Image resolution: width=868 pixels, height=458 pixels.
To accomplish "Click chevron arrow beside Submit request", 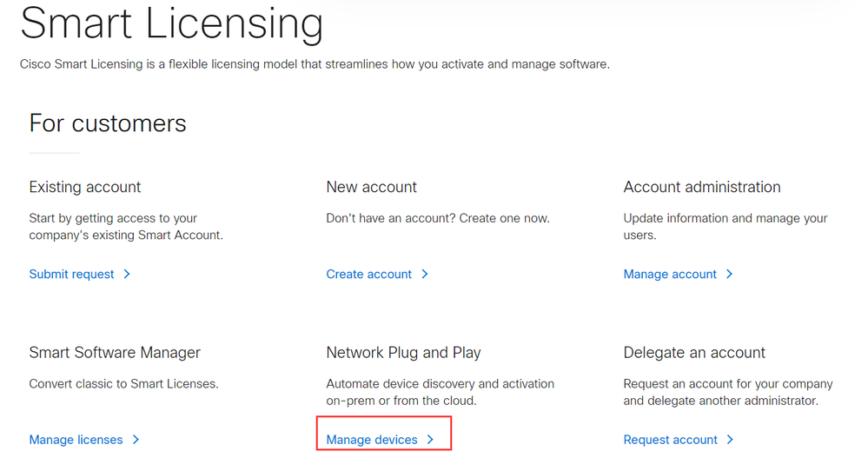I will coord(127,274).
